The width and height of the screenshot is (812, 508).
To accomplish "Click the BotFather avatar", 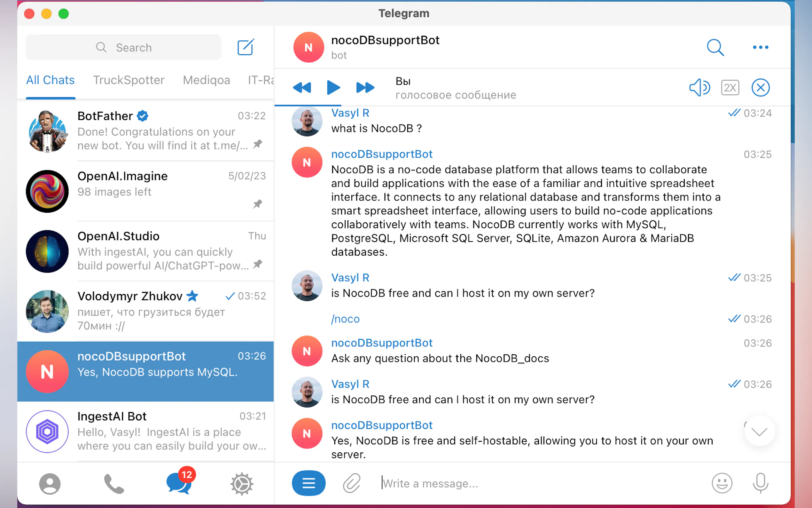I will (x=47, y=131).
